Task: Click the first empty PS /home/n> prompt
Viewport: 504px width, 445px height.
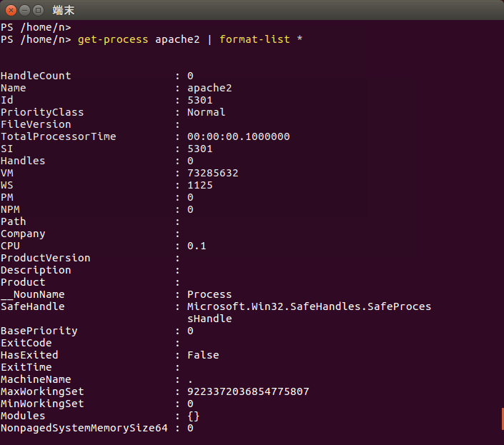Action: 36,27
